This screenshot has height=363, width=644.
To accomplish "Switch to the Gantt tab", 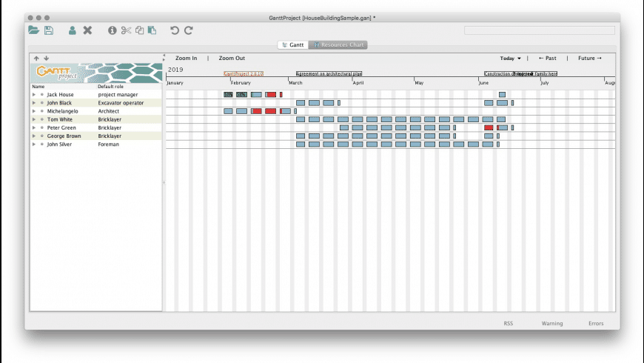I will 293,44.
